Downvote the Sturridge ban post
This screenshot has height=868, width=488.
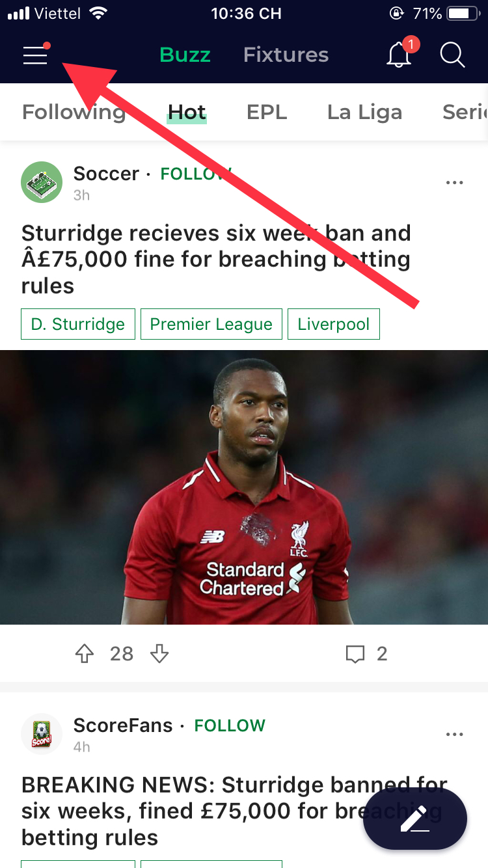[x=159, y=654]
